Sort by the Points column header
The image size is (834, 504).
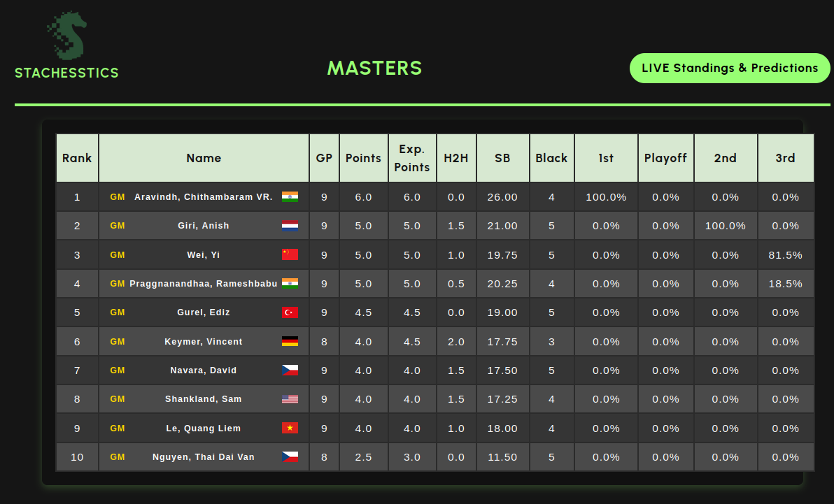(363, 158)
